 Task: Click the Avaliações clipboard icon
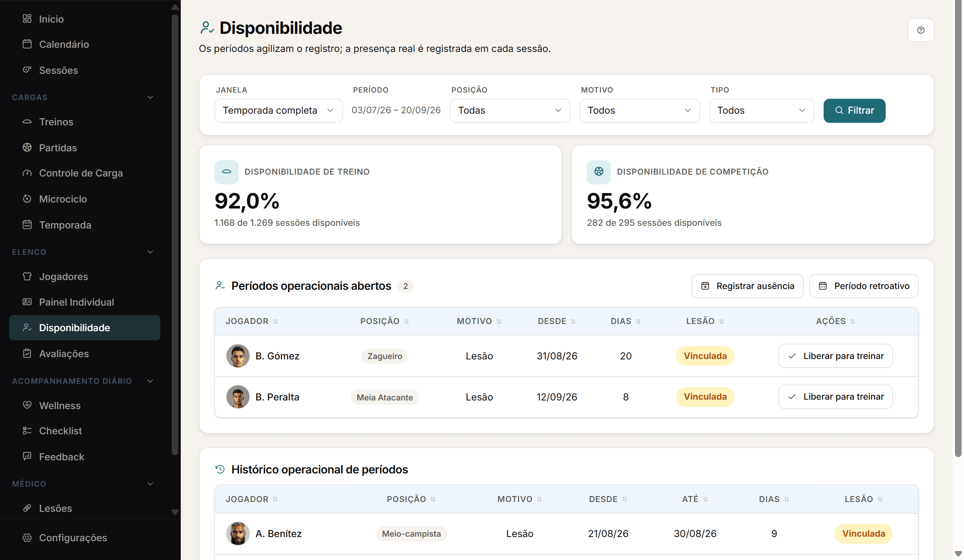27,354
